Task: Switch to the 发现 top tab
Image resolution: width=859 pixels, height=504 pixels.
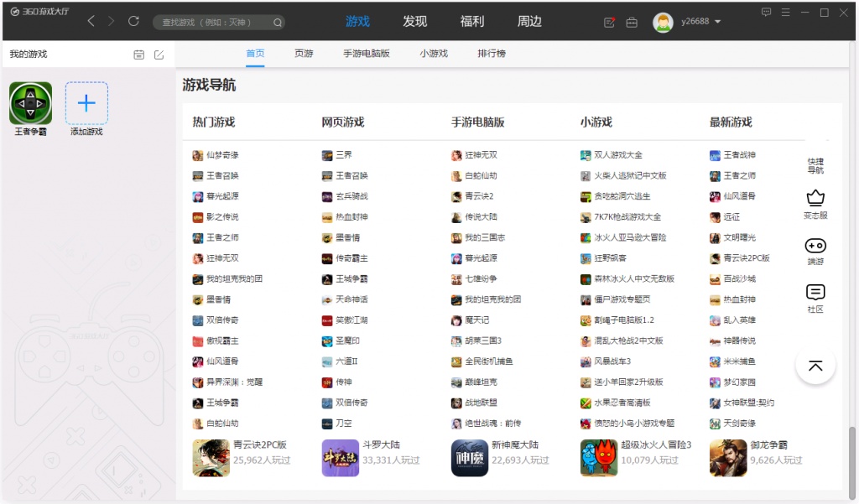Action: (x=414, y=21)
